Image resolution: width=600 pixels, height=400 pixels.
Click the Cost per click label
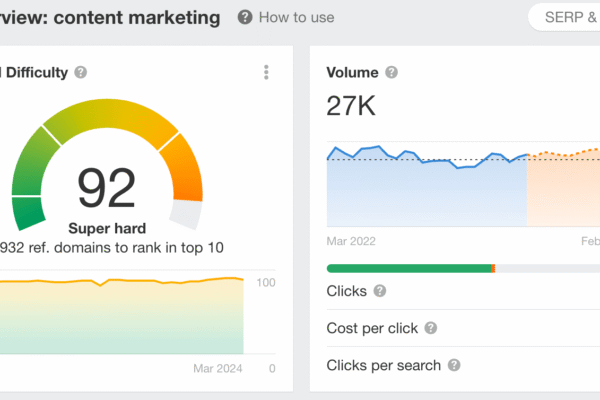pyautogui.click(x=372, y=328)
